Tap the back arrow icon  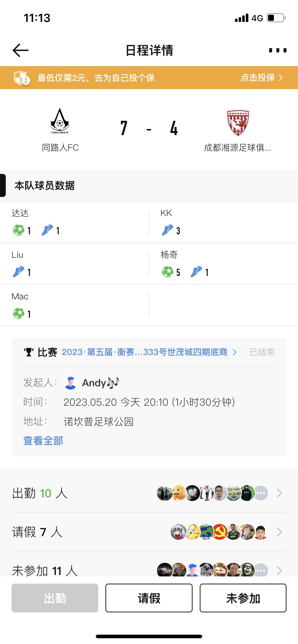tap(21, 50)
